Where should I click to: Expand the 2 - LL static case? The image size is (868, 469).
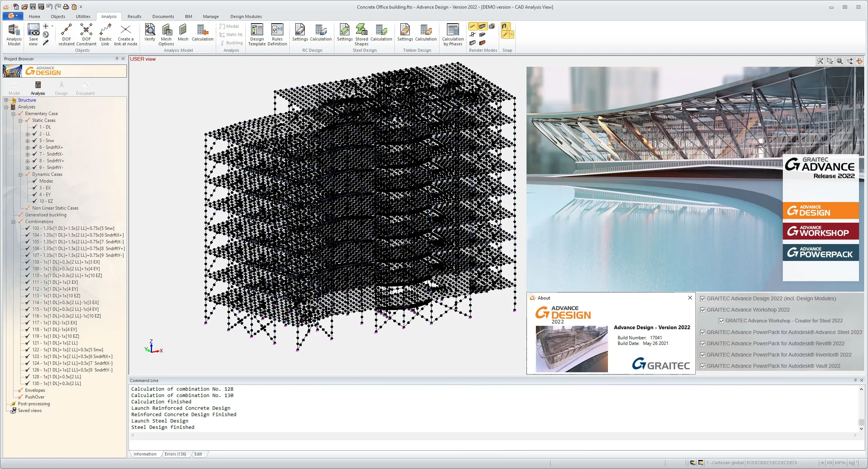coord(27,134)
